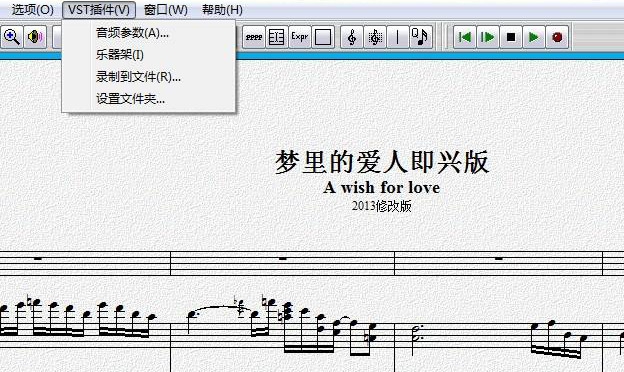
Task: Open the 帮助(H) menu
Action: (222, 10)
